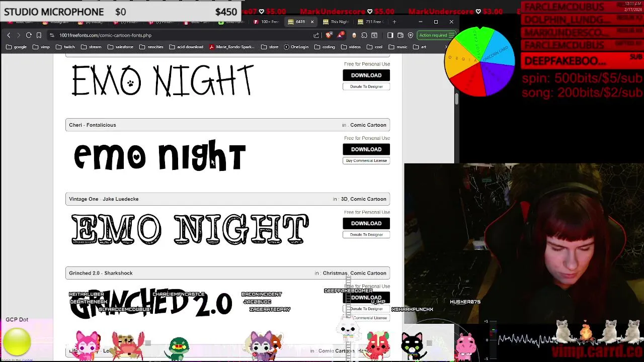Open the Grinched 2.0 font link
The width and height of the screenshot is (644, 362).
pyautogui.click(x=85, y=273)
